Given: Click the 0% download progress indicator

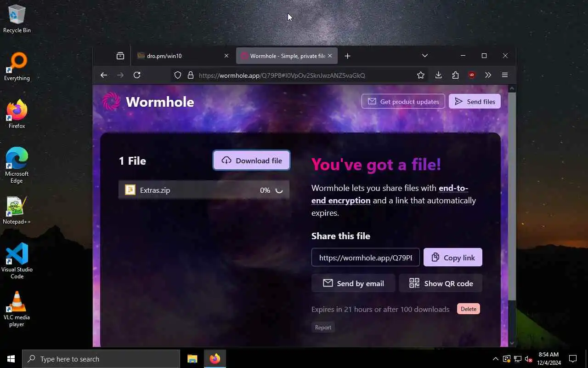Looking at the screenshot, I should [265, 190].
